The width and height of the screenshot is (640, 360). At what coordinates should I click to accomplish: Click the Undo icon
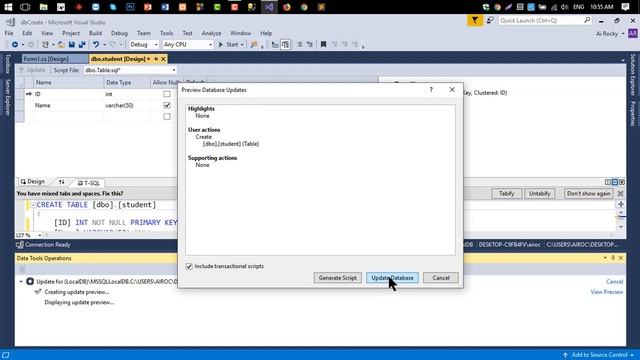coord(96,44)
